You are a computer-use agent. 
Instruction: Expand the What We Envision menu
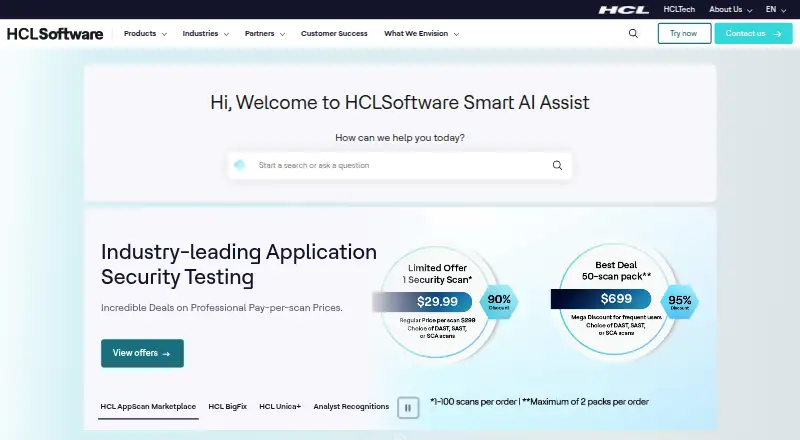pos(421,34)
